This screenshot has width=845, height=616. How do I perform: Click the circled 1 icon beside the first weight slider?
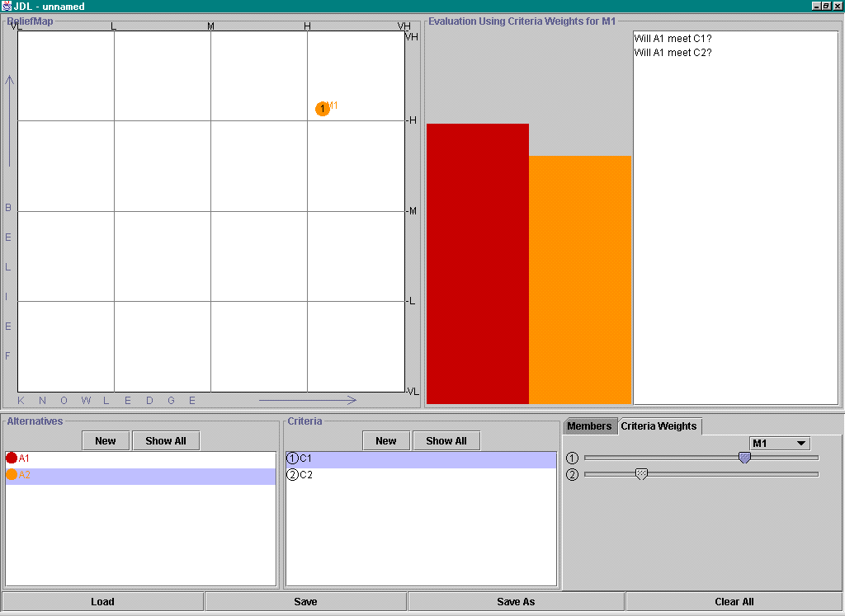[x=573, y=458]
